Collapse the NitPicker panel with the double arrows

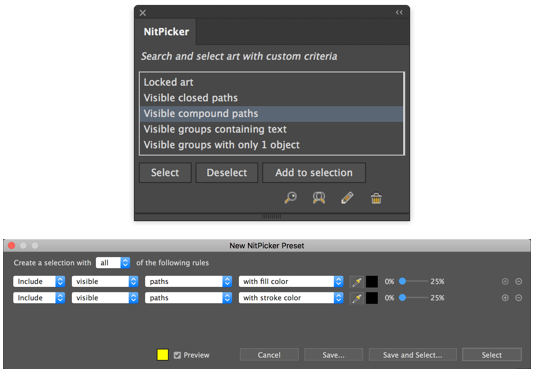(399, 13)
